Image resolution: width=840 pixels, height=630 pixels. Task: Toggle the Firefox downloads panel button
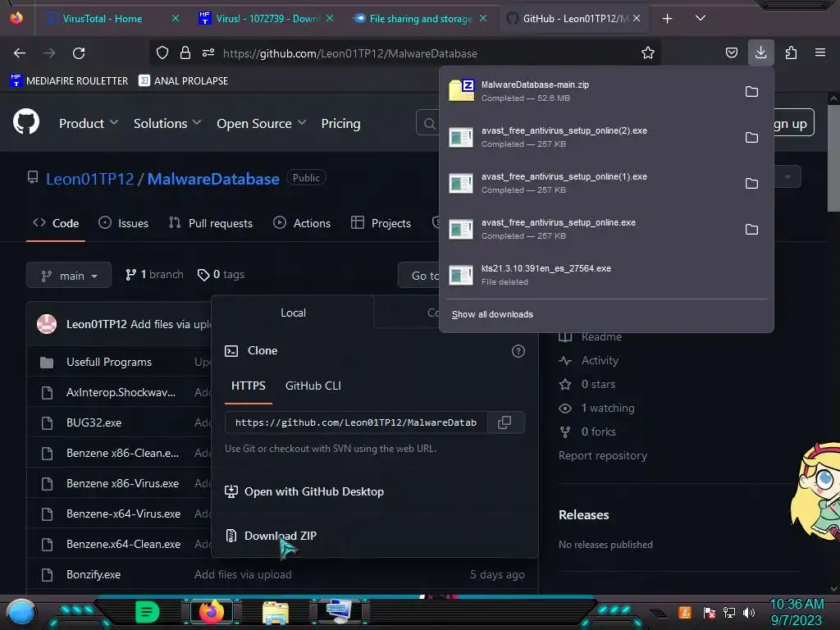[760, 52]
